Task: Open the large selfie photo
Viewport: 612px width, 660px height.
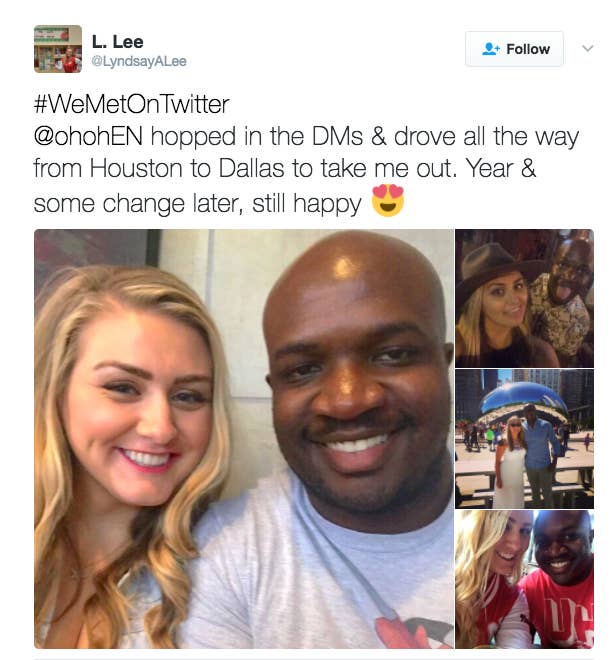Action: (244, 439)
